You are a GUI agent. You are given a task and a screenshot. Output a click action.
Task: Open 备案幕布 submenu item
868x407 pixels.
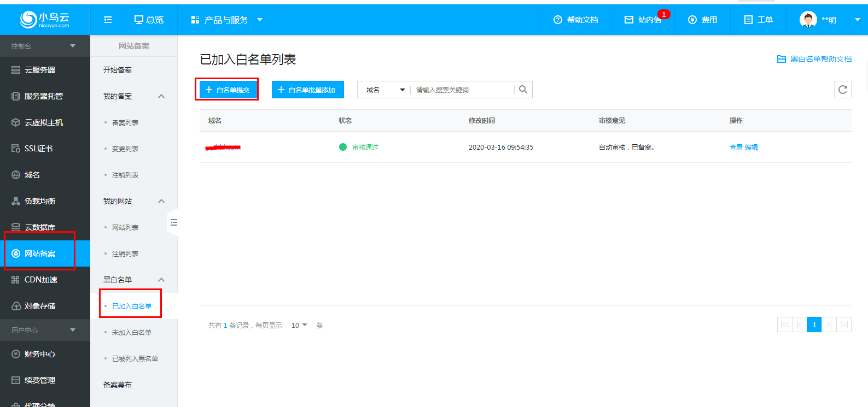[x=118, y=385]
